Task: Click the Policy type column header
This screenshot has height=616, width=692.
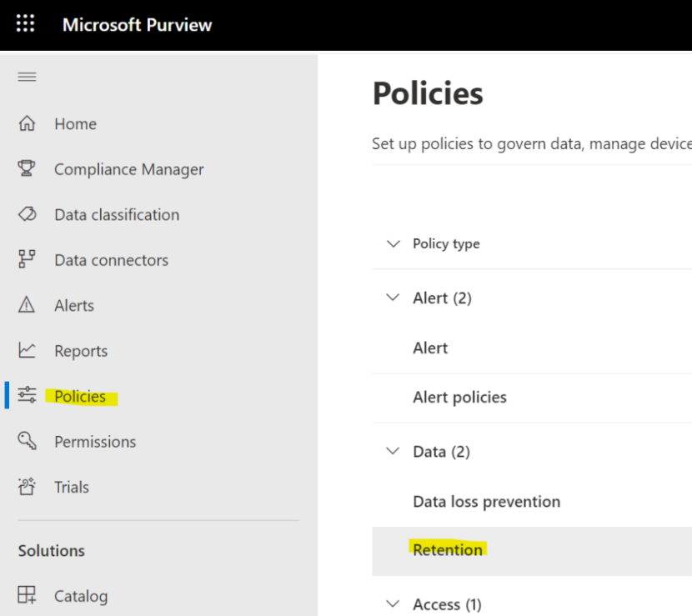Action: click(446, 244)
